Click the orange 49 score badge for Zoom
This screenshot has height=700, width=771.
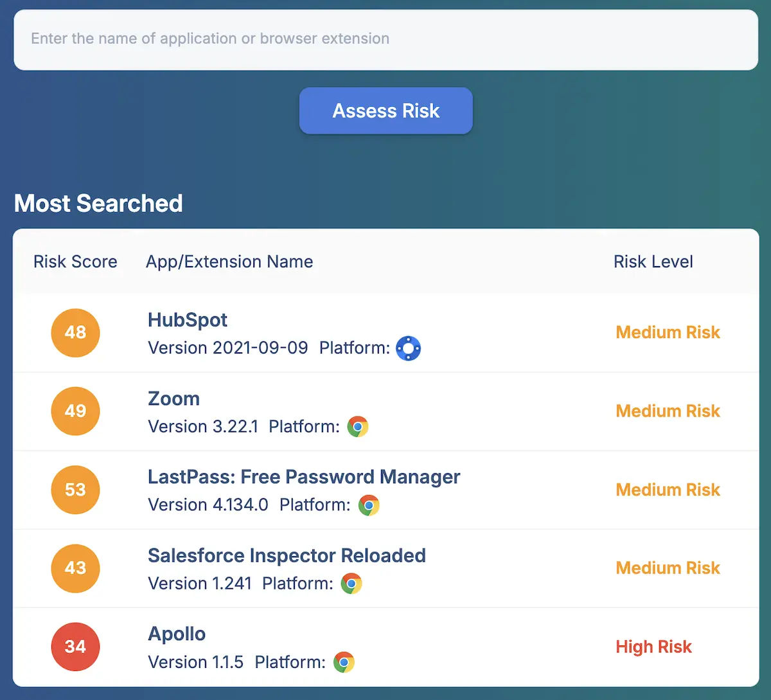[x=75, y=411]
